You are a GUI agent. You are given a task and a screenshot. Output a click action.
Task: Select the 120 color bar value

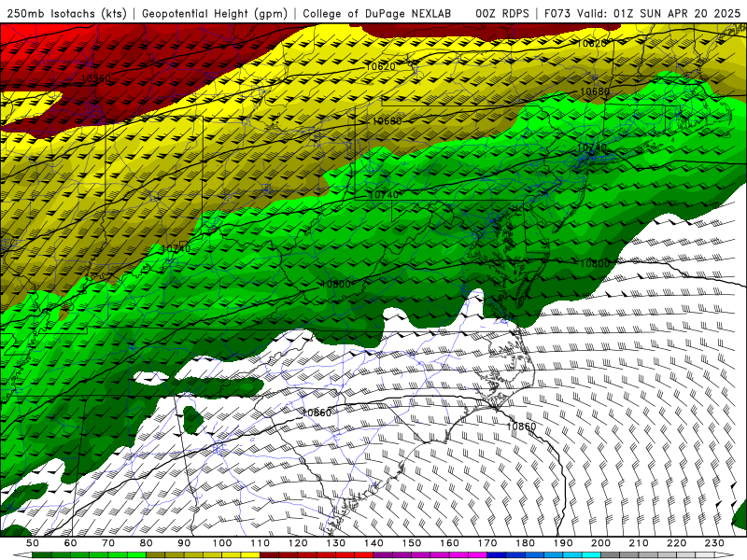click(298, 543)
